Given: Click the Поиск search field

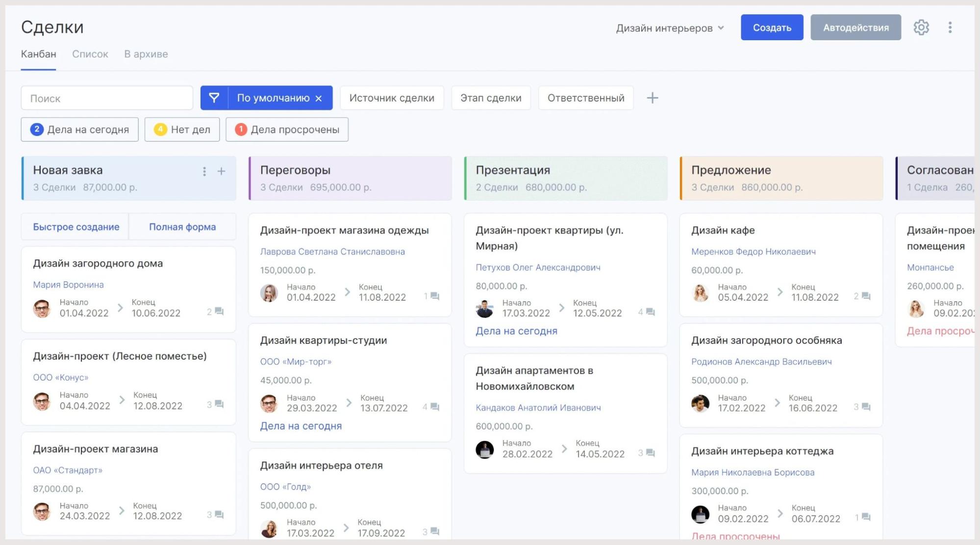Looking at the screenshot, I should 107,98.
